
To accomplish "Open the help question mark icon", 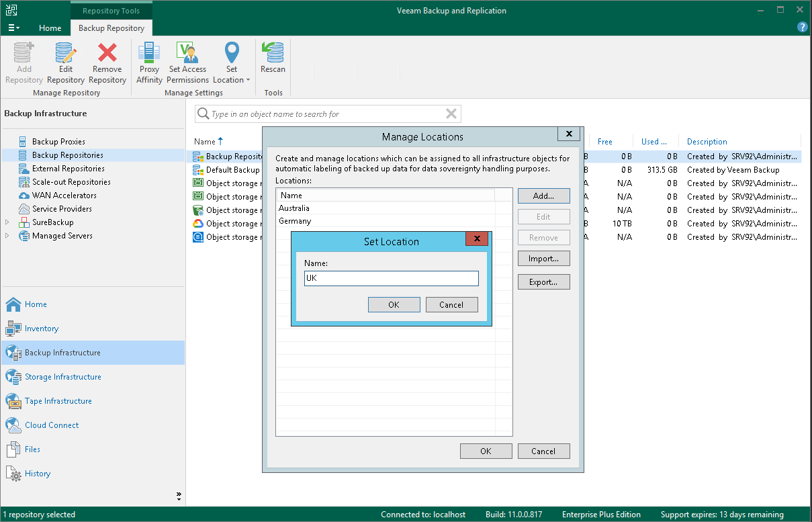I will [x=802, y=28].
